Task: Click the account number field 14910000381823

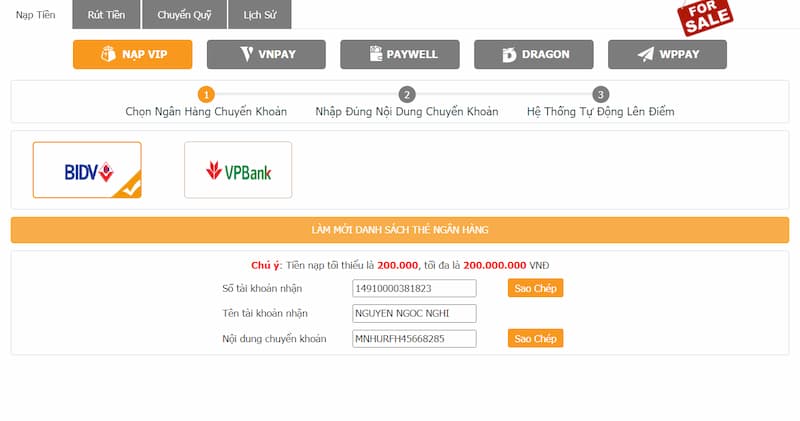Action: [414, 288]
